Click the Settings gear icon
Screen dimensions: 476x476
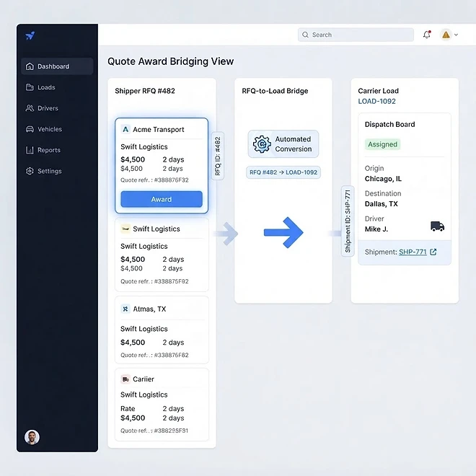[x=30, y=171]
